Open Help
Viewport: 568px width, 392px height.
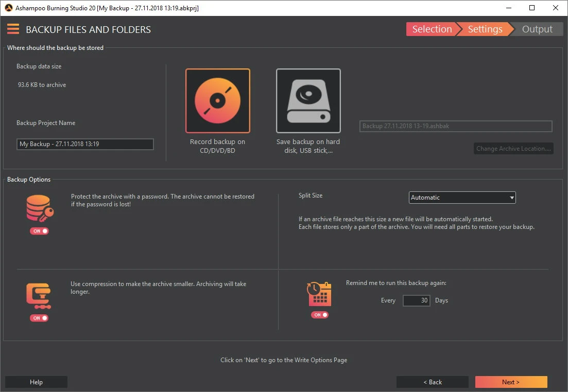tap(36, 382)
